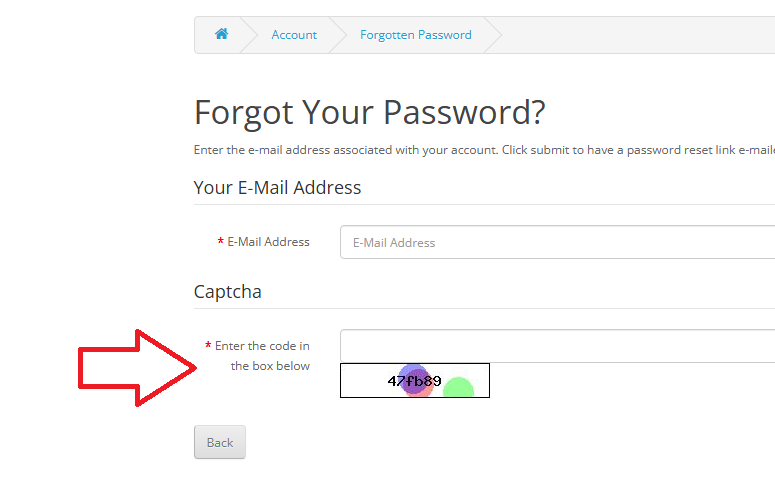
Task: Click the password reset instruction paragraph
Action: coord(484,150)
